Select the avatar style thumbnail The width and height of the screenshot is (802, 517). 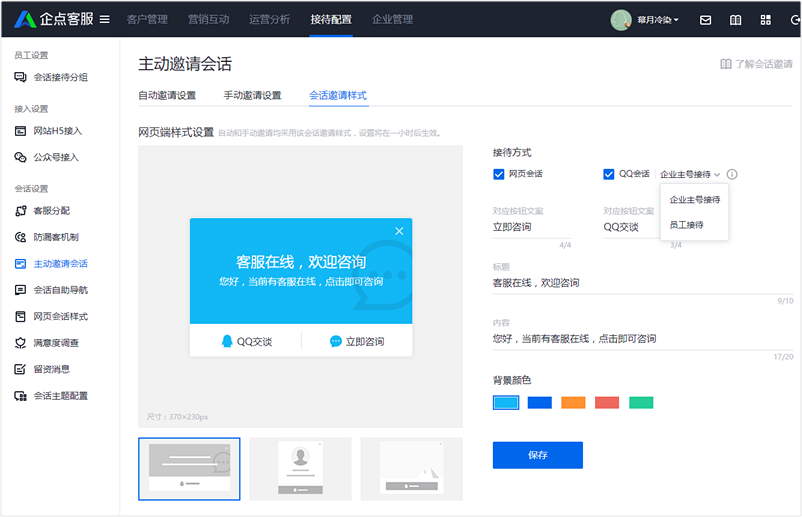point(301,469)
